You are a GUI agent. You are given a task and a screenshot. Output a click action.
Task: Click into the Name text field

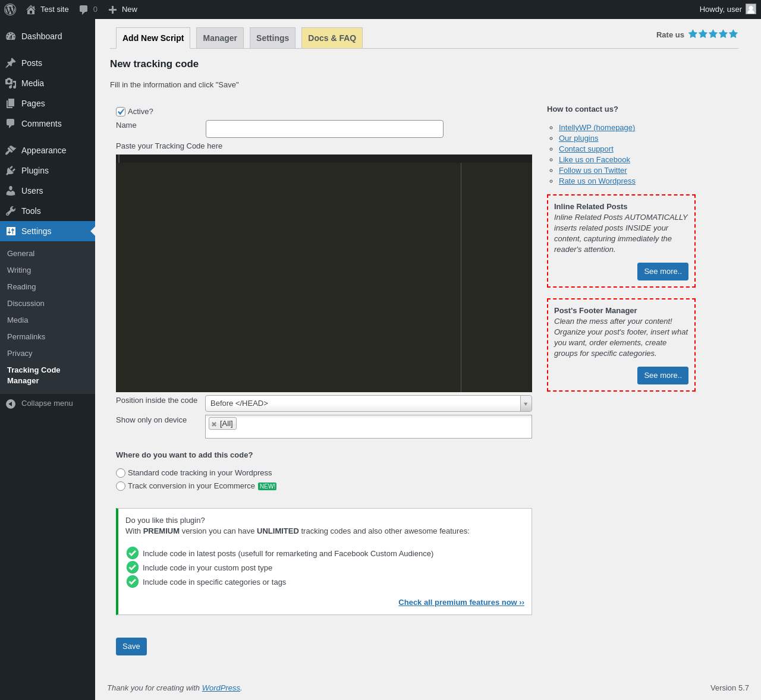coord(324,129)
